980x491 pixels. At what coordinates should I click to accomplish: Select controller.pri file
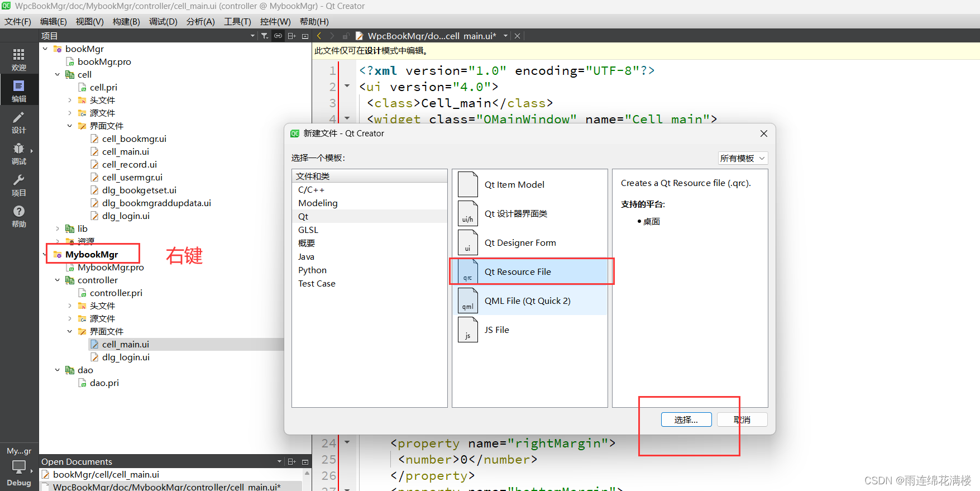point(116,293)
